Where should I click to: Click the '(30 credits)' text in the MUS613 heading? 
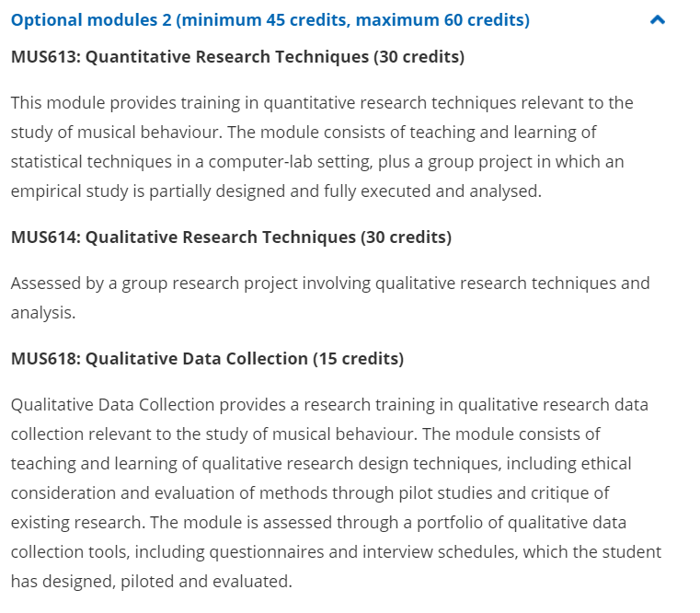[419, 57]
